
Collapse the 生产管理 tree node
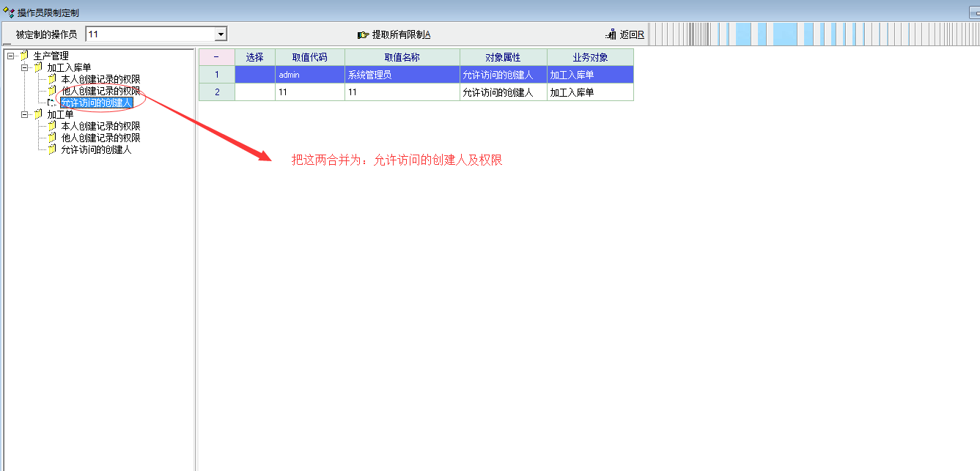10,56
